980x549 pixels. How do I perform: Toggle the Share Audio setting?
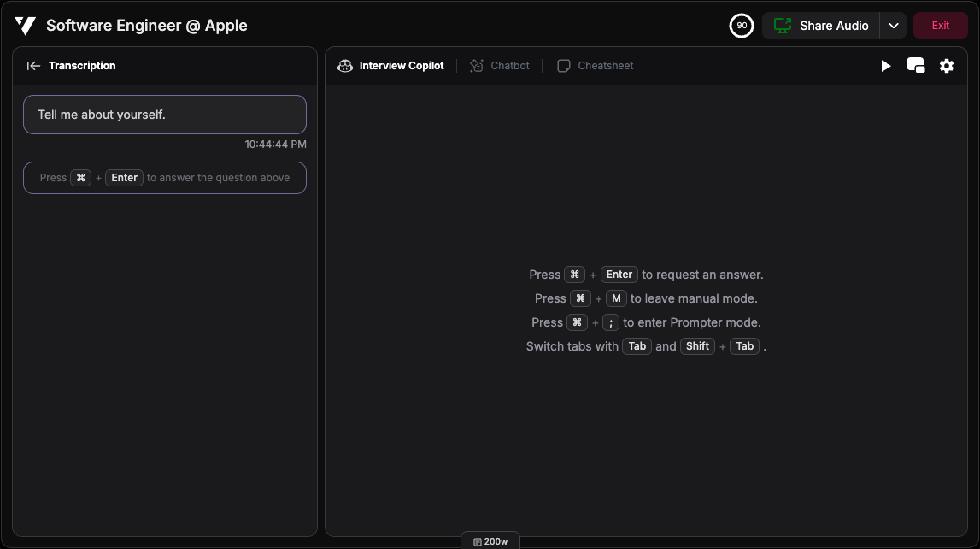[820, 25]
